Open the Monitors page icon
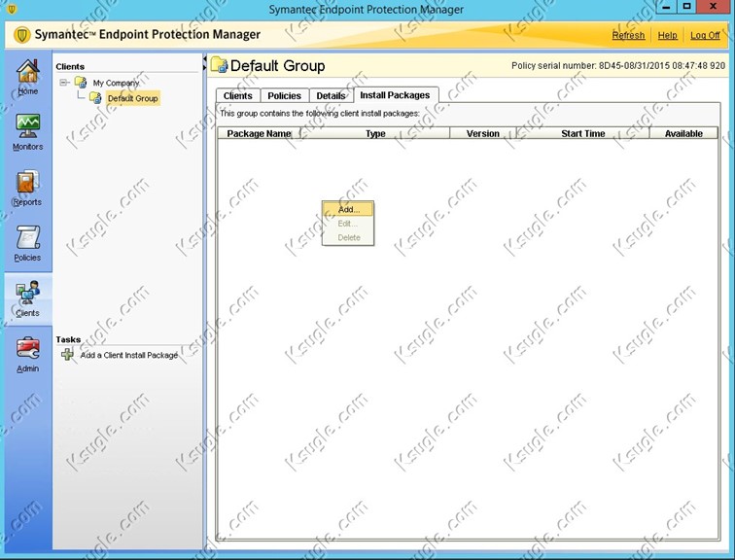Image resolution: width=735 pixels, height=560 pixels. [x=27, y=125]
